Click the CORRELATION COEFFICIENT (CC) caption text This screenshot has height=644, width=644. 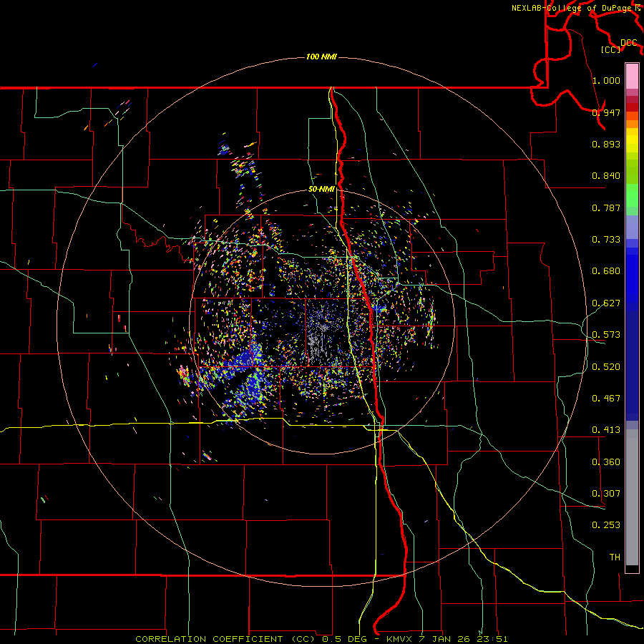point(226,639)
